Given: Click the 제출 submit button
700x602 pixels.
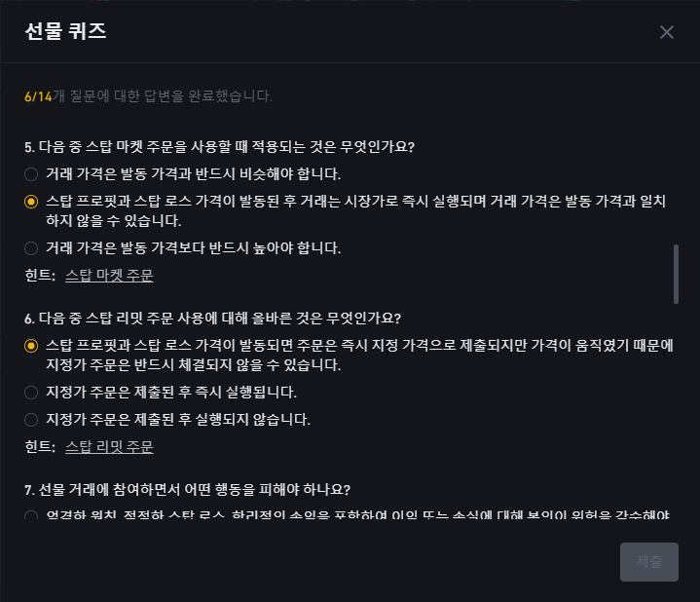Looking at the screenshot, I should pyautogui.click(x=649, y=562).
